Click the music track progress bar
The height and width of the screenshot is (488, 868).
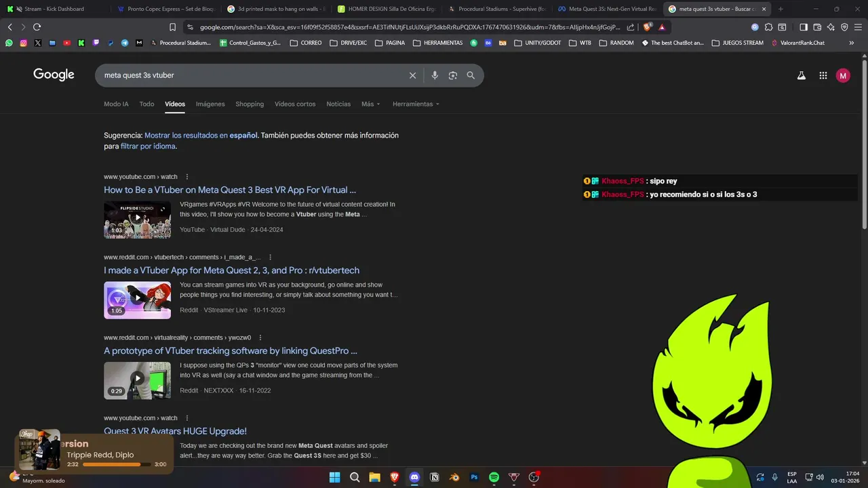click(116, 464)
